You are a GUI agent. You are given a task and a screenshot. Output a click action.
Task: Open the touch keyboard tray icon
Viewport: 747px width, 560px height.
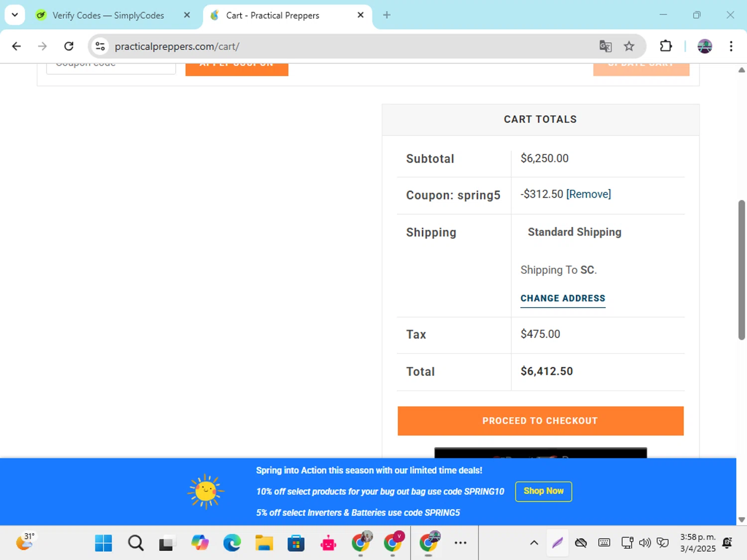[604, 543]
